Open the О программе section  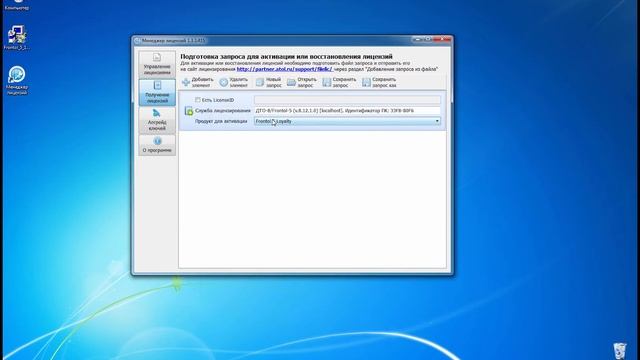[157, 145]
